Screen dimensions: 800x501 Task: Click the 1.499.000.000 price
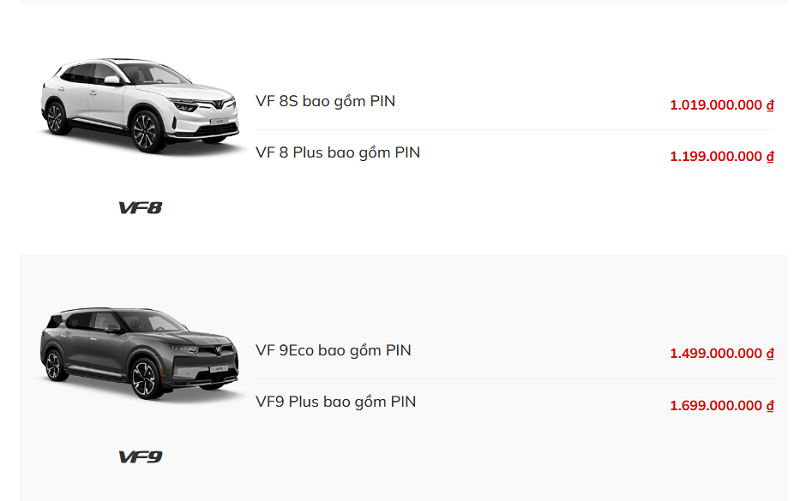tap(715, 353)
